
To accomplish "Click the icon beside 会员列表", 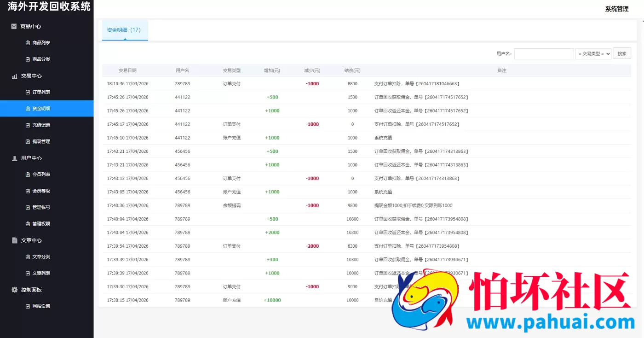I will pyautogui.click(x=28, y=175).
